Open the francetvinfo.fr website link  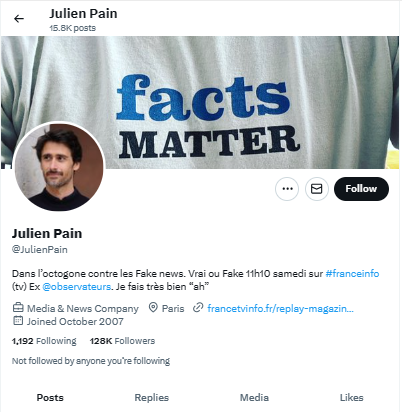pos(280,309)
